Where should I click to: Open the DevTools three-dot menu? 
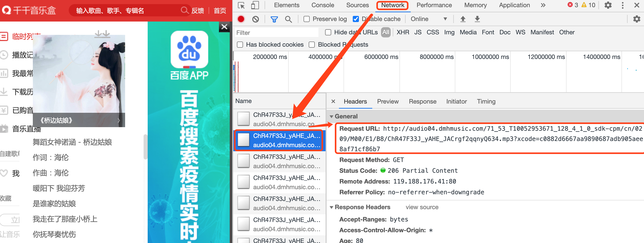[623, 5]
